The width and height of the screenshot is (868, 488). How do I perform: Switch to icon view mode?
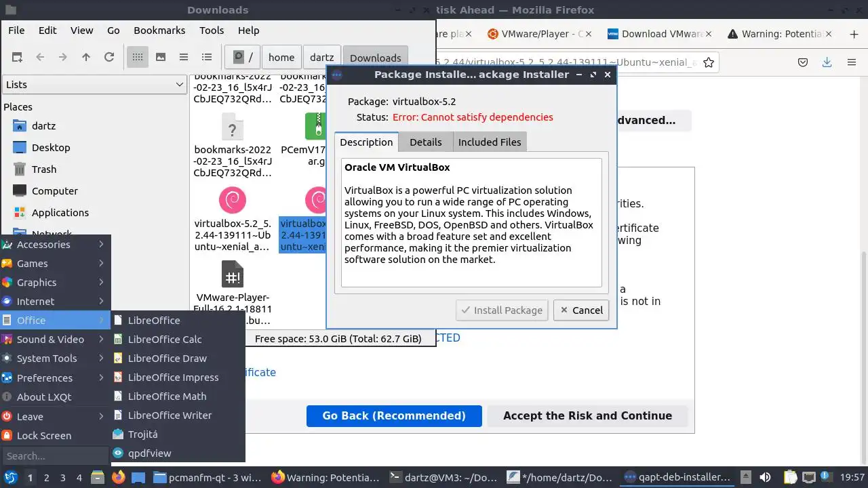click(x=138, y=58)
